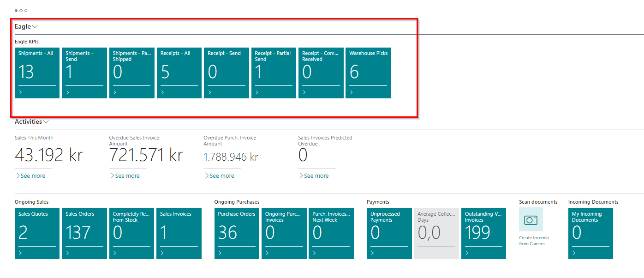
Task: Select the first page indicator dot
Action: [16, 10]
